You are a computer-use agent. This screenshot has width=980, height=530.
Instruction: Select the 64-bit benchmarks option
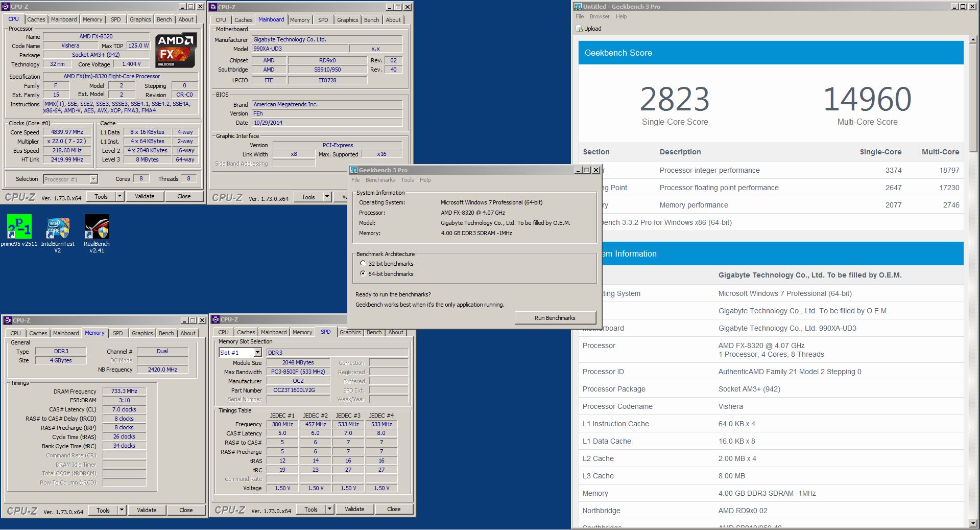[363, 274]
